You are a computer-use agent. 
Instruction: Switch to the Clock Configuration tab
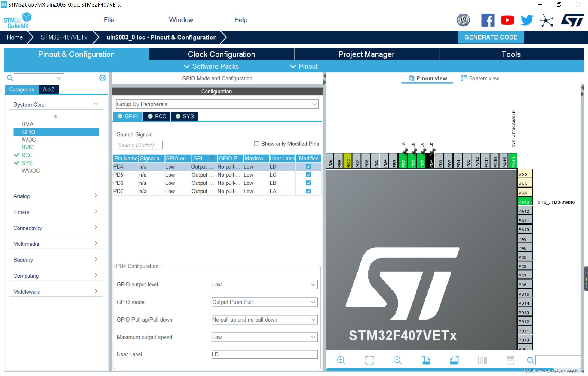pyautogui.click(x=221, y=54)
